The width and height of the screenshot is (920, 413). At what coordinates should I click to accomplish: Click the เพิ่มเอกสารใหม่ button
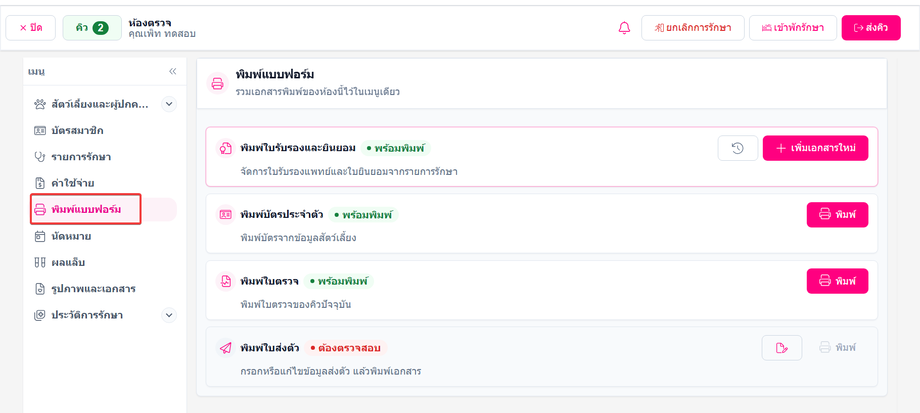click(815, 148)
